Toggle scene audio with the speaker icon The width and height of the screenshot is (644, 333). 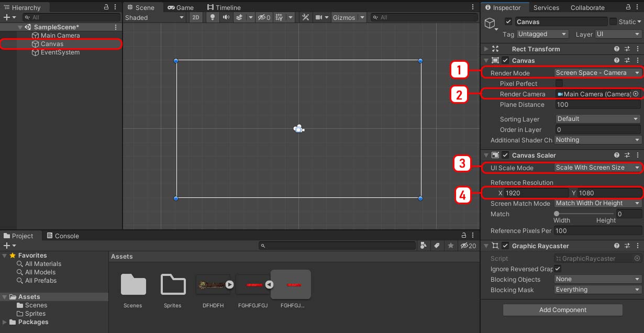[226, 17]
